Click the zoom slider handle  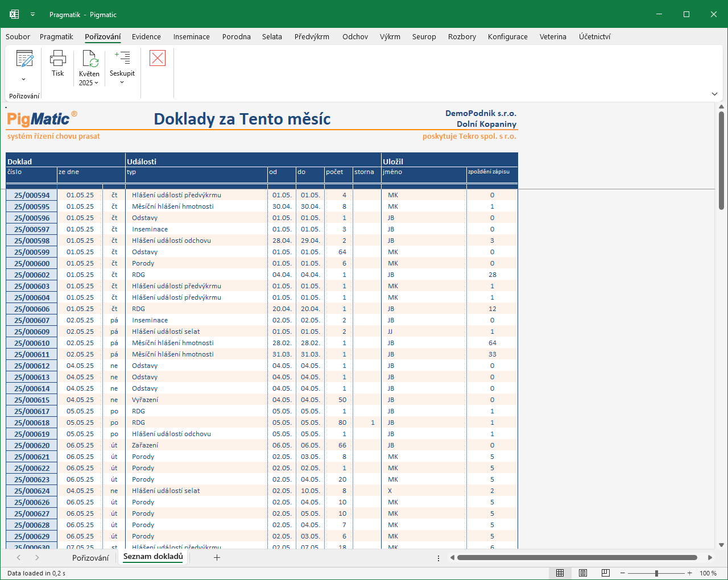(x=656, y=573)
